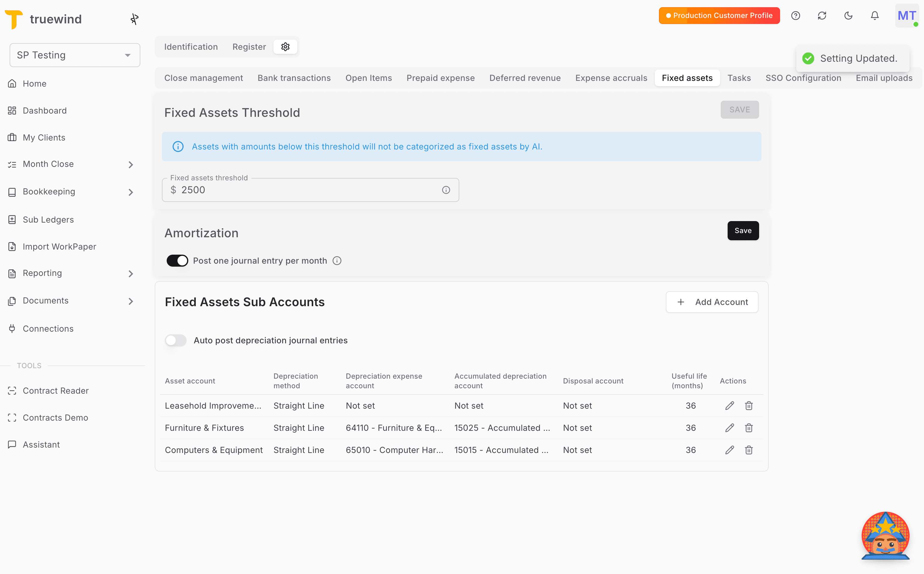
Task: Click the truewind logo
Action: click(43, 19)
